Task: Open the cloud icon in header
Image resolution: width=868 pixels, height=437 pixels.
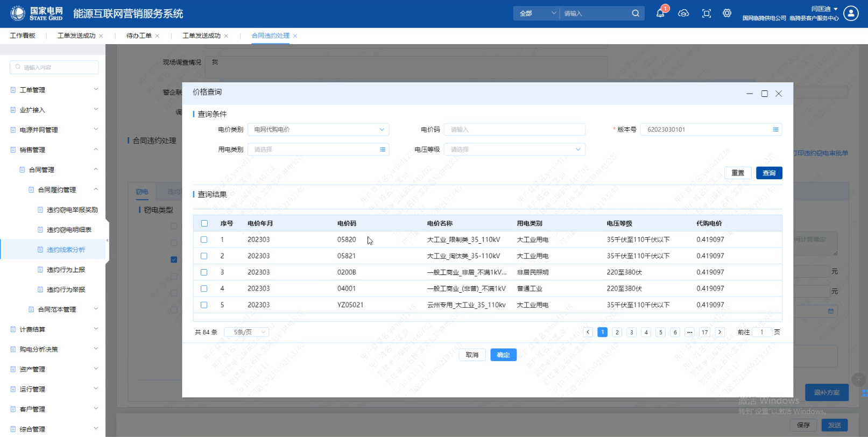Action: coord(683,13)
